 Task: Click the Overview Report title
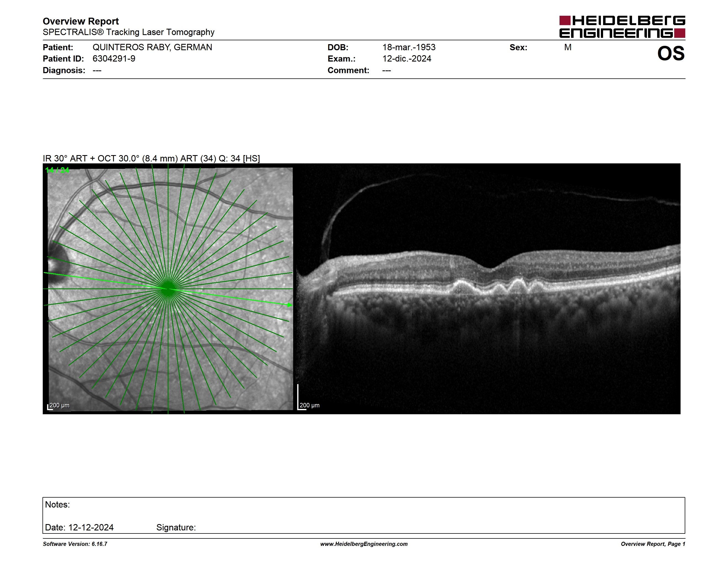(x=81, y=21)
